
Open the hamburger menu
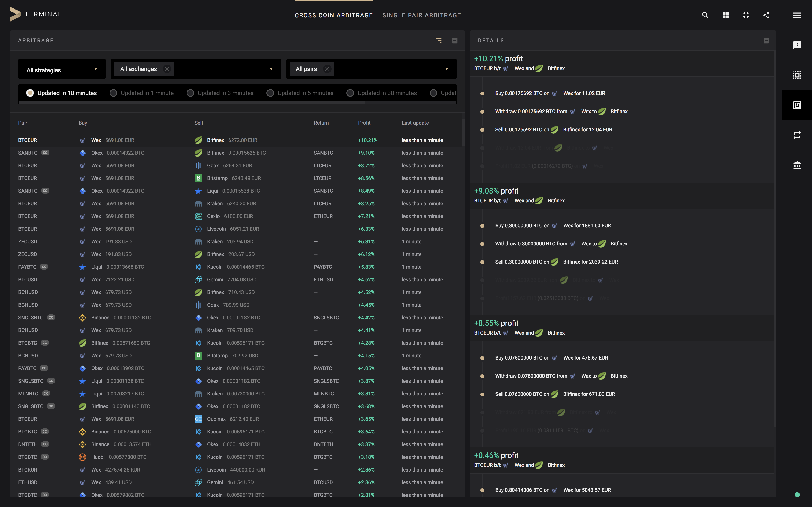pyautogui.click(x=797, y=15)
